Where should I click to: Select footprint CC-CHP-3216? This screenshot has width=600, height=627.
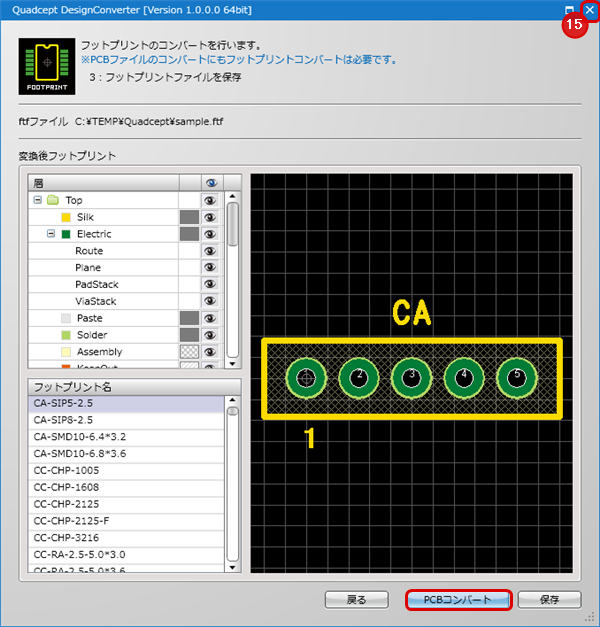point(126,538)
